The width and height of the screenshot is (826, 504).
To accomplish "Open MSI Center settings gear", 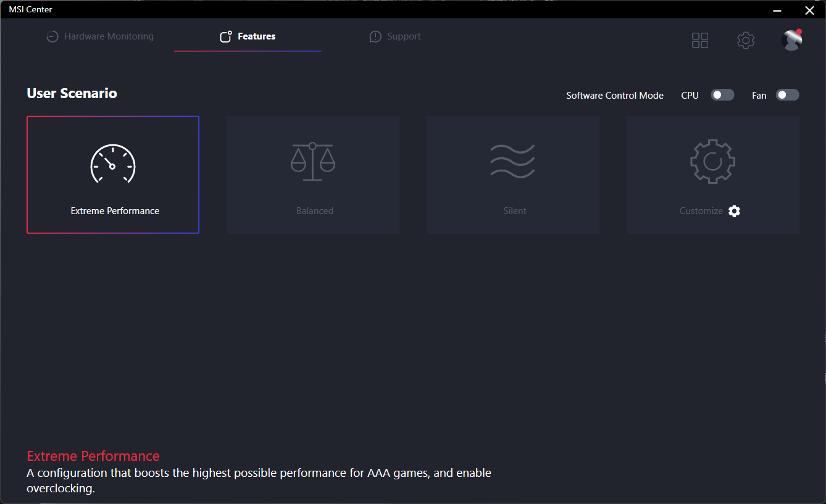I will coord(746,40).
